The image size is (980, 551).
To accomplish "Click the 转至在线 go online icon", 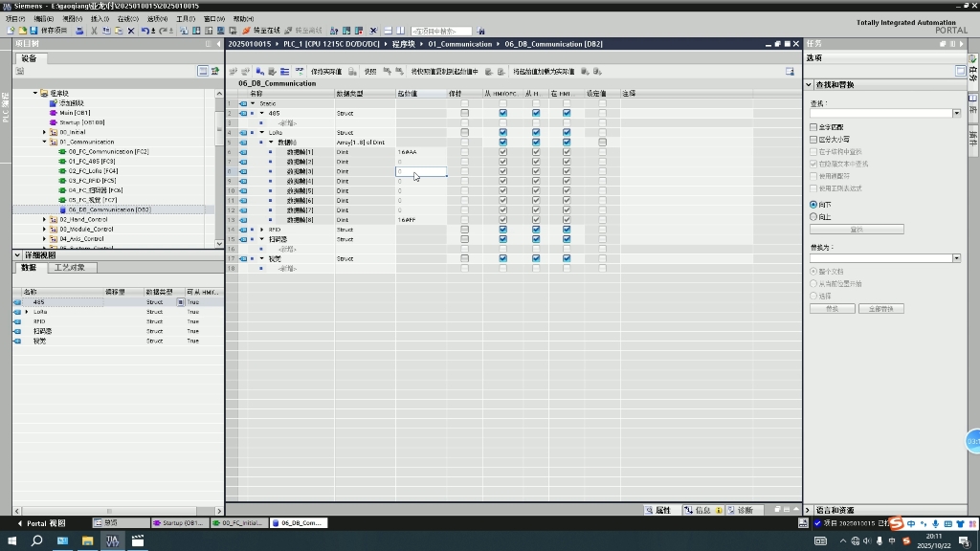I will coord(260,31).
